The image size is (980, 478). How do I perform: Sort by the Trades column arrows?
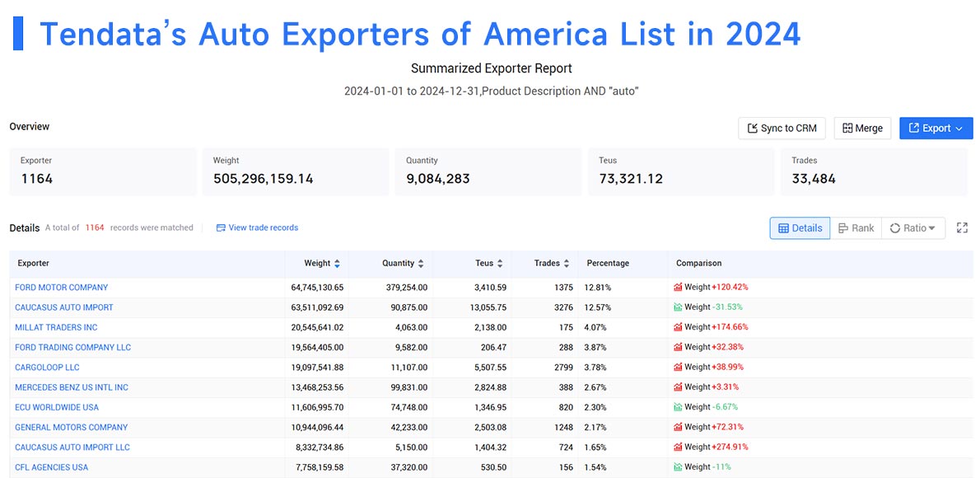point(566,264)
